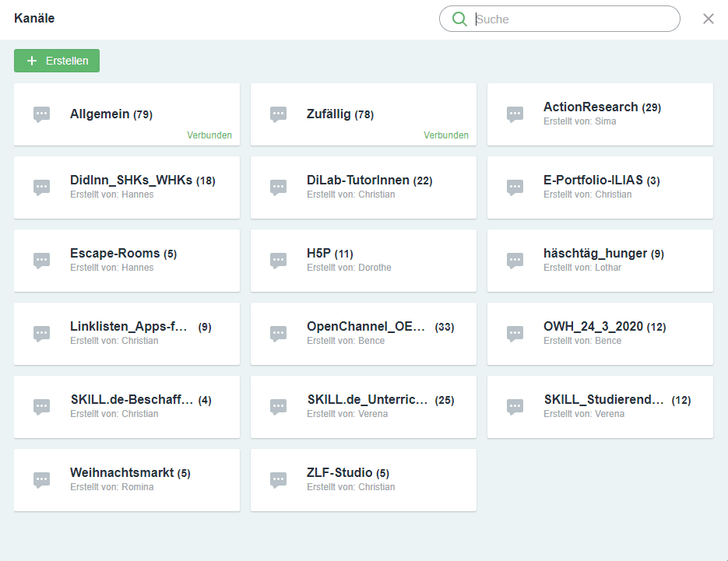Open the häschtäg_hunger (9) channel
This screenshot has height=561, width=728.
[600, 261]
